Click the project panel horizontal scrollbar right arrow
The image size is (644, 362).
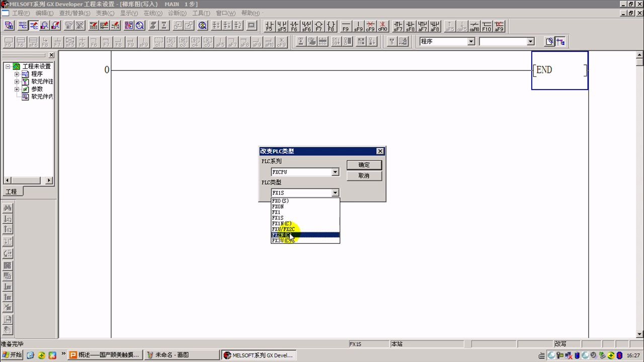[49, 180]
